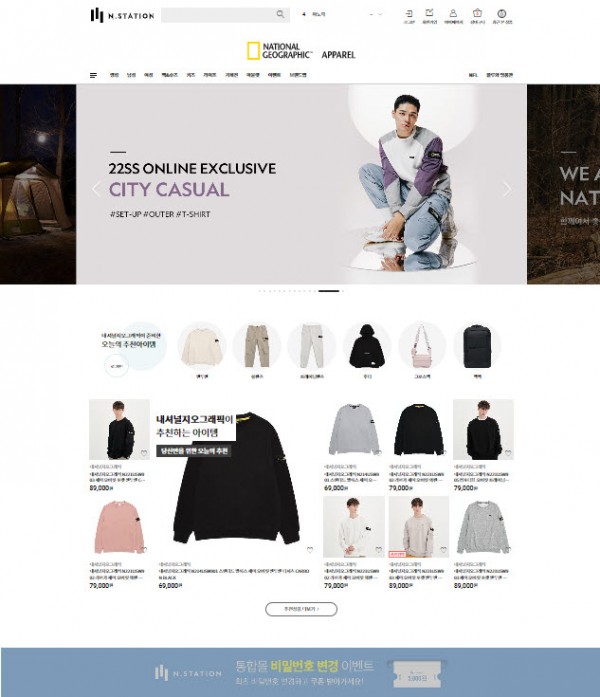Focus the header search input field
This screenshot has height=697, width=600.
(218, 15)
